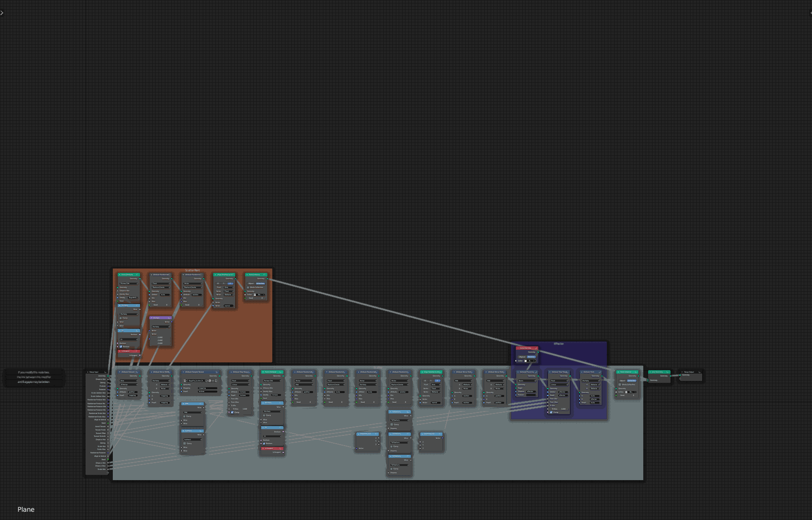The height and width of the screenshot is (520, 812).
Task: Select X axis in Scatter Paint Align Rotation node
Action: 218,284
